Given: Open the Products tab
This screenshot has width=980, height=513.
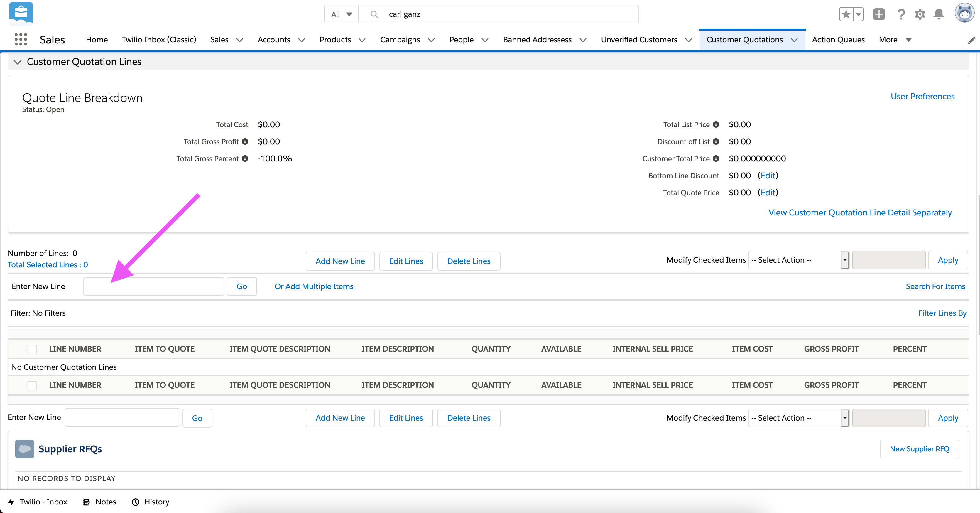Looking at the screenshot, I should click(x=335, y=40).
